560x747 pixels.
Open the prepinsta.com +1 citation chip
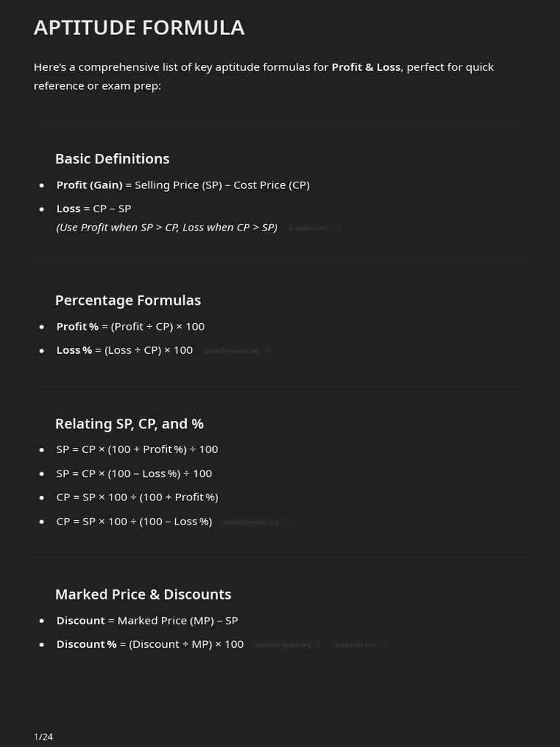coord(361,645)
